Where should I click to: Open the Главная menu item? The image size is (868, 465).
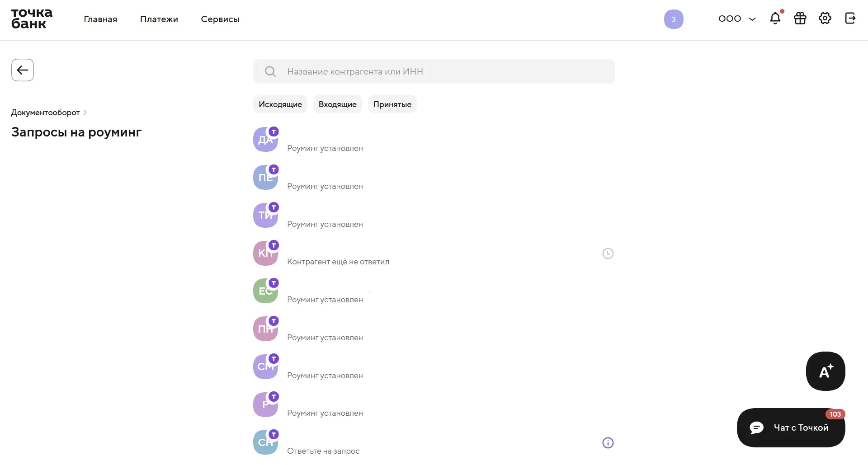coord(100,19)
